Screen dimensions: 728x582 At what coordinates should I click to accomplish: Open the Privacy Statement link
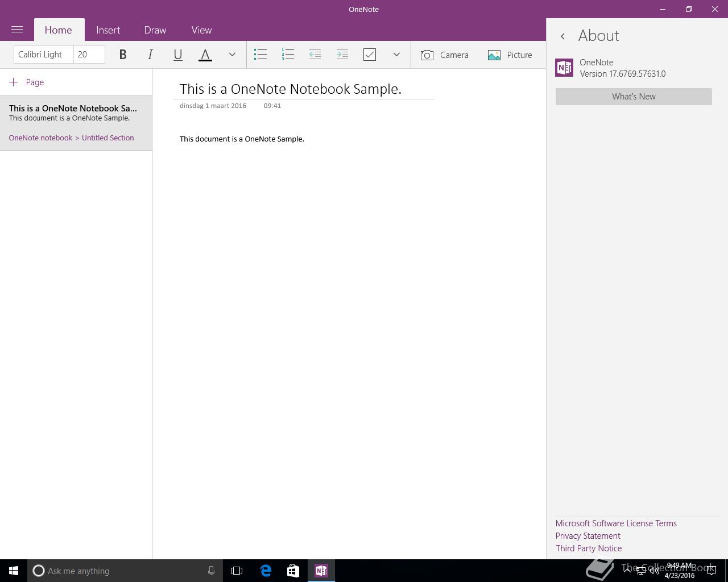pyautogui.click(x=588, y=536)
